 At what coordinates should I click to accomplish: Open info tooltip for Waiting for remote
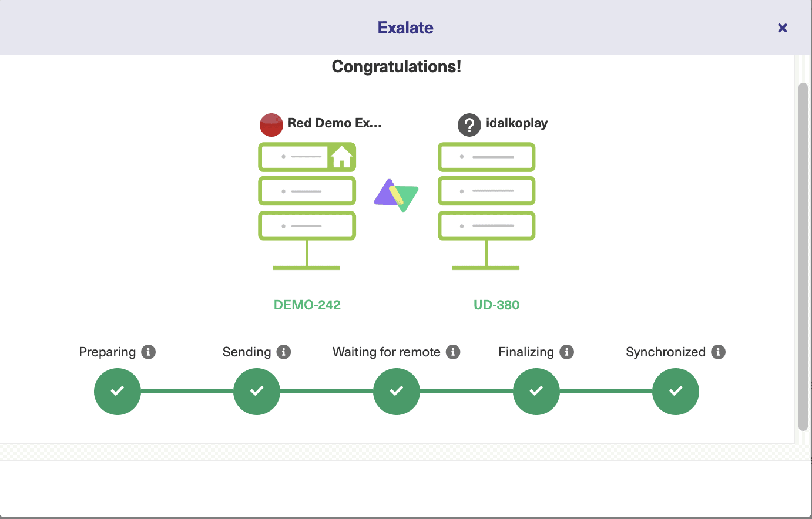click(453, 352)
